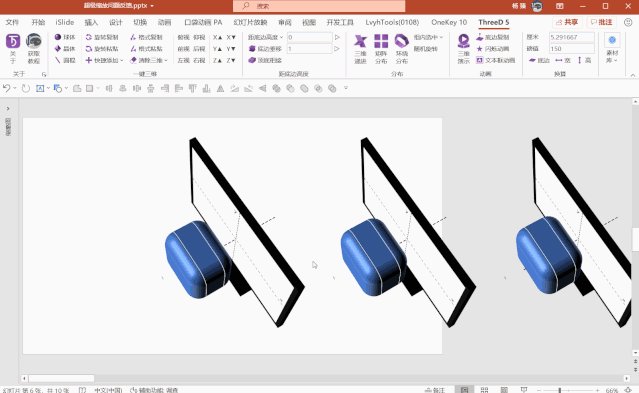Click the search box in title bar
The width and height of the screenshot is (639, 393).
pos(319,6)
